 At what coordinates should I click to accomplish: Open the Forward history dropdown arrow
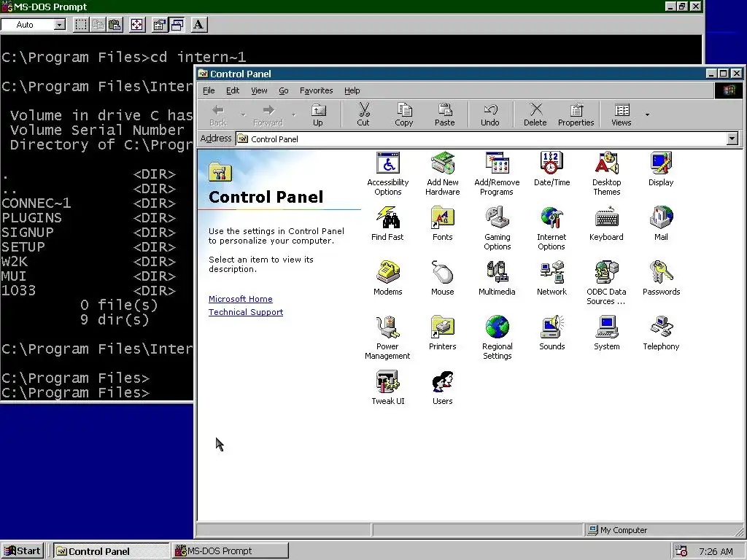tap(293, 114)
